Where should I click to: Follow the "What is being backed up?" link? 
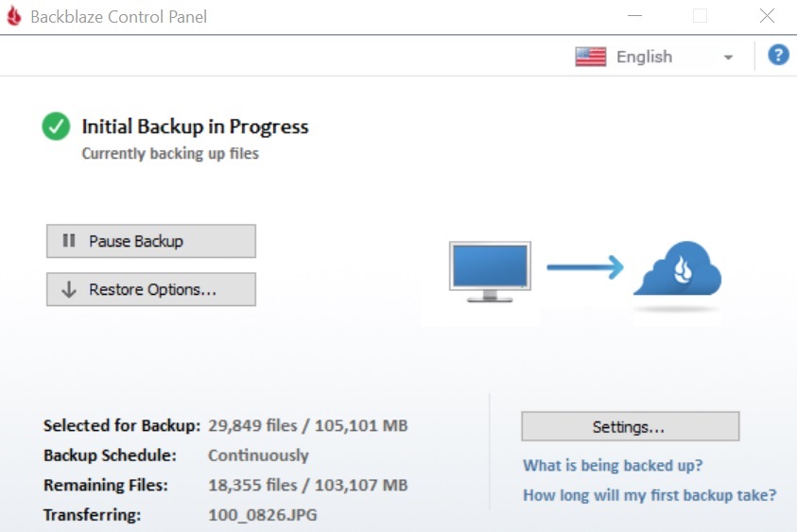point(613,465)
